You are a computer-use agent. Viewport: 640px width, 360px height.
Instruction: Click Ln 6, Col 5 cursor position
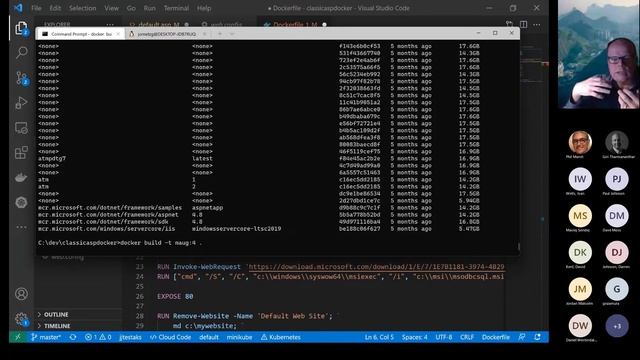[379, 337]
